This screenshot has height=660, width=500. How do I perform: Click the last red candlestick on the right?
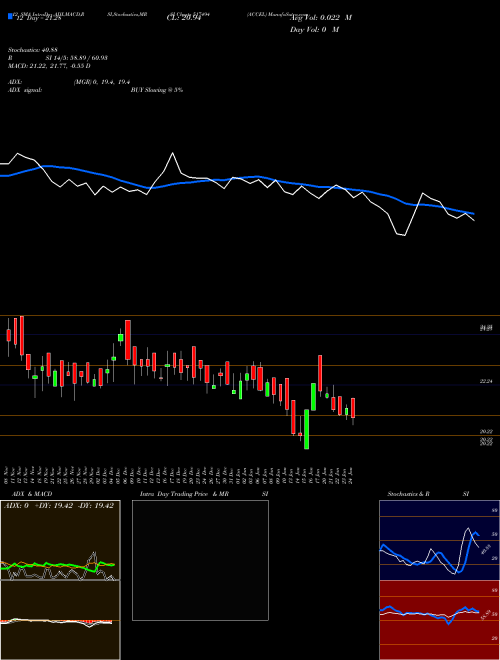click(x=353, y=408)
